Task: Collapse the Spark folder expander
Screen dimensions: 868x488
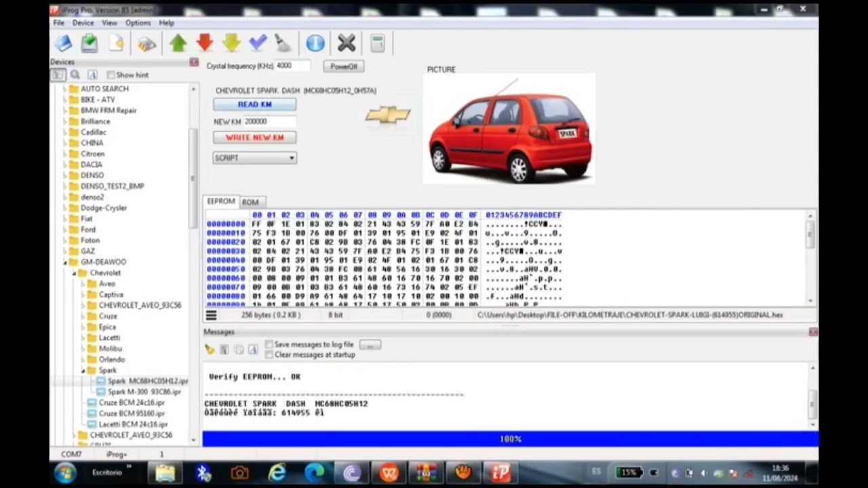Action: tap(83, 371)
